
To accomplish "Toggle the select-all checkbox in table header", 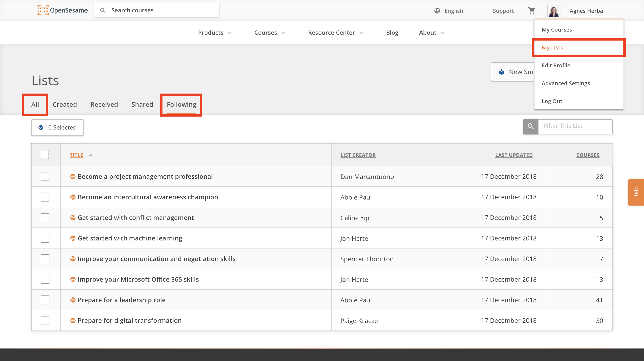I will 45,155.
